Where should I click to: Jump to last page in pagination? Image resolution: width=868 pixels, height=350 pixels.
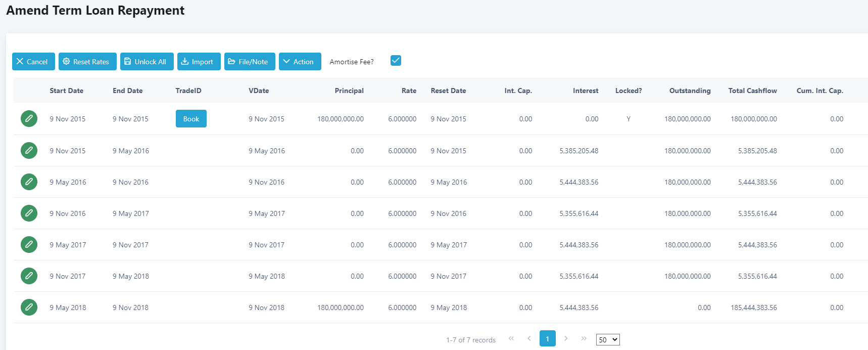tap(584, 338)
